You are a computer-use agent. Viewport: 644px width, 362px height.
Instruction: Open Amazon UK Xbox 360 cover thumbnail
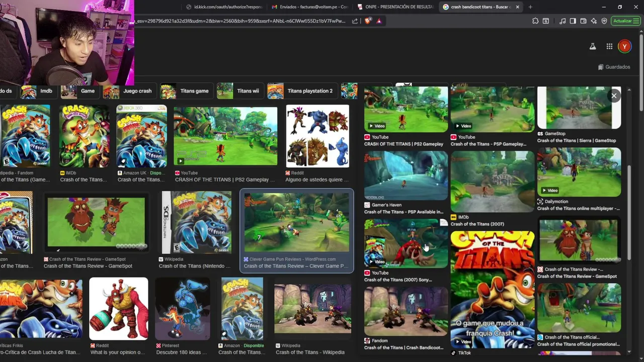tap(141, 136)
